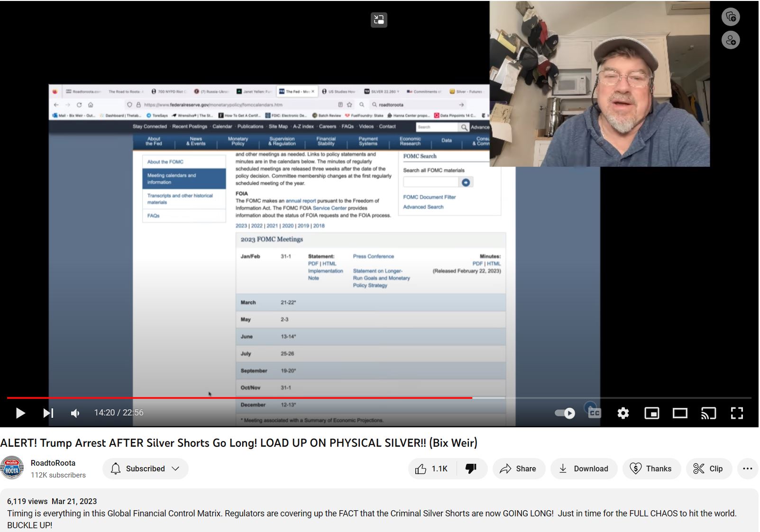Cast the video to a TV
Viewport: 760px width, 532px height.
pyautogui.click(x=708, y=413)
